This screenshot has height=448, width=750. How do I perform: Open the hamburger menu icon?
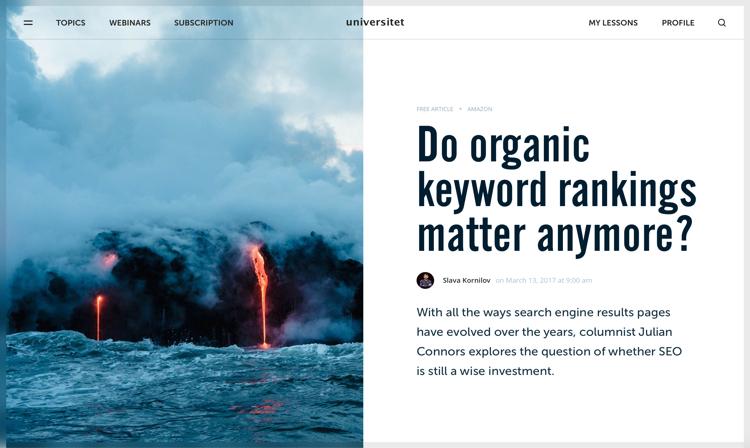[28, 22]
